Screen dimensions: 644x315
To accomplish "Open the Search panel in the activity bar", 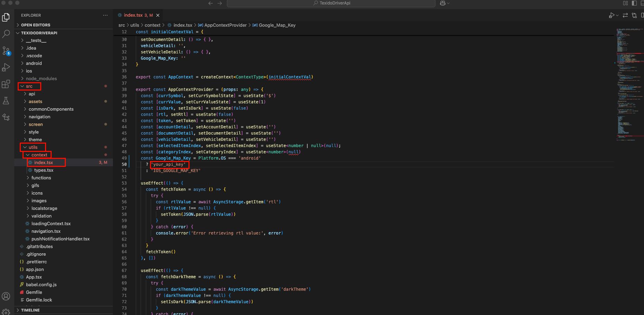I will coord(6,34).
